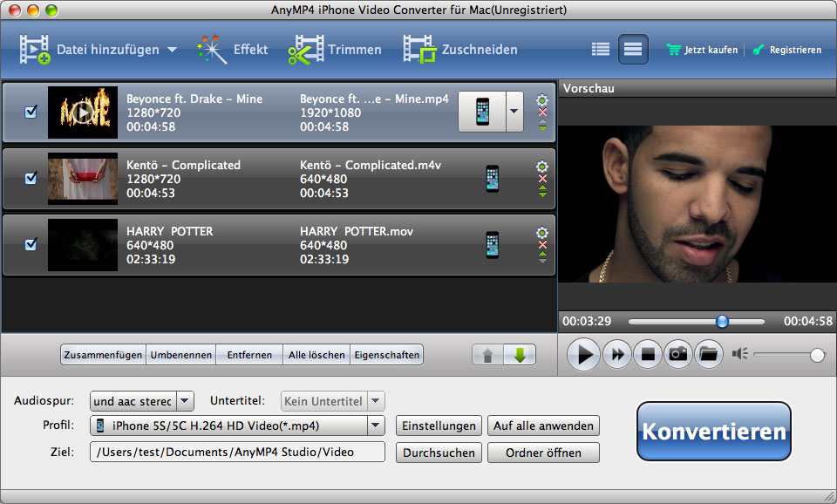
Task: Click the volume slider knob
Action: point(817,355)
